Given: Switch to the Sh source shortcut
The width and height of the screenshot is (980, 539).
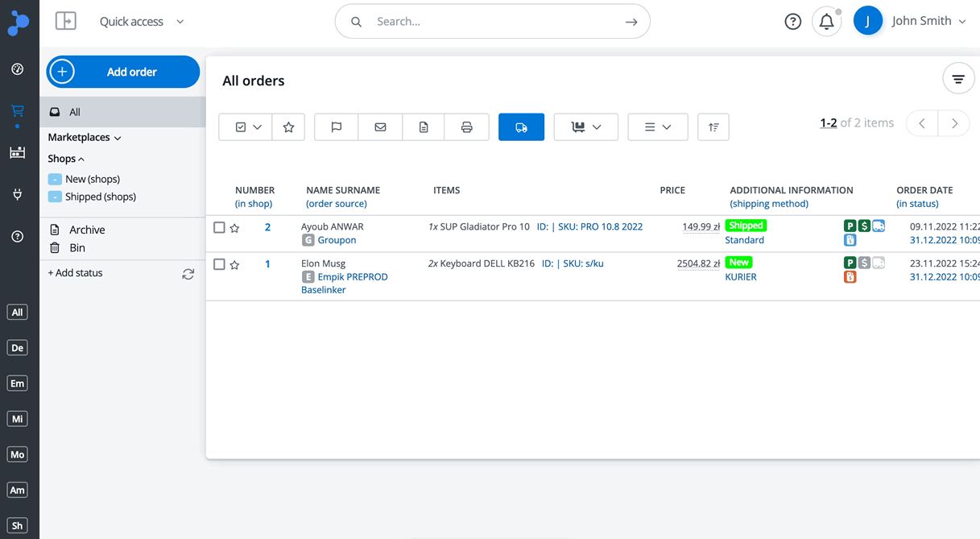Looking at the screenshot, I should tap(17, 525).
